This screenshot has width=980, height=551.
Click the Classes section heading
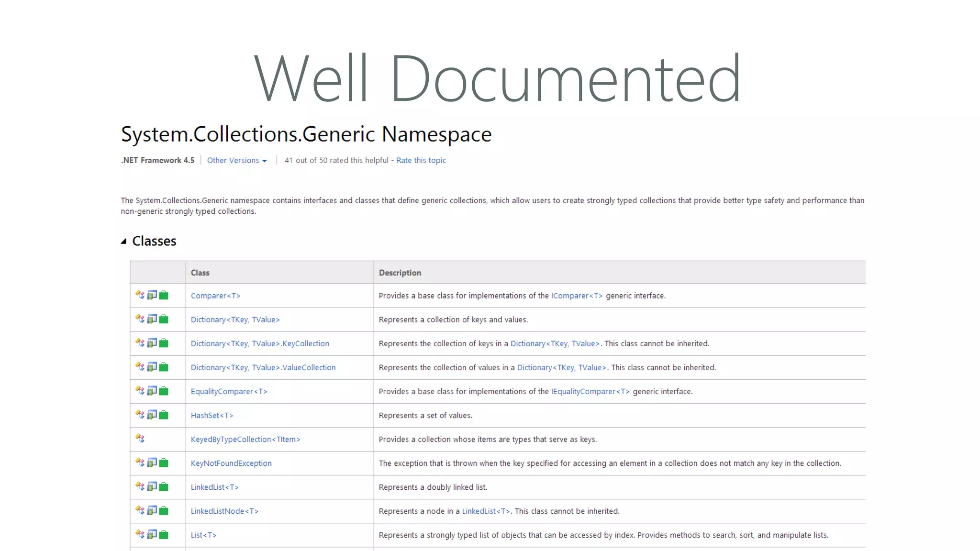[x=154, y=241]
